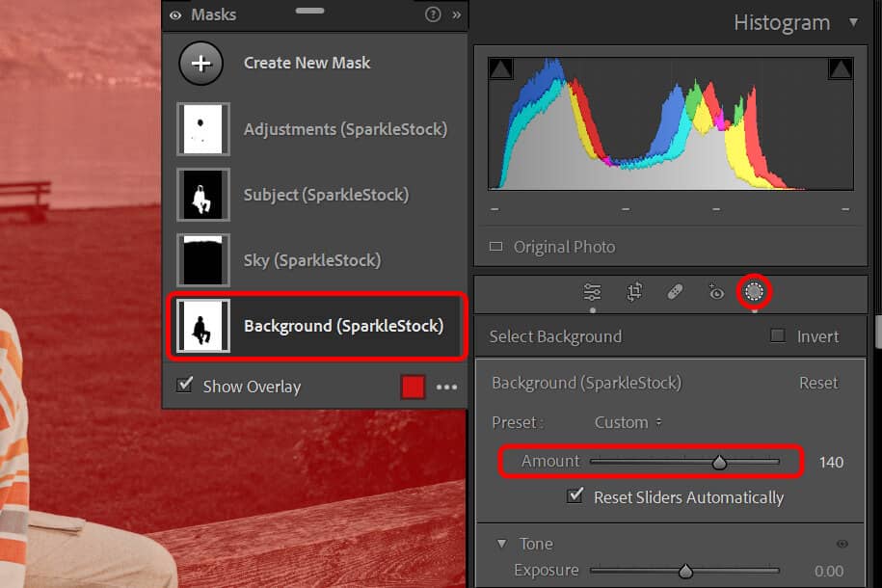Select the Background (SparkleStock) mask

coord(315,326)
